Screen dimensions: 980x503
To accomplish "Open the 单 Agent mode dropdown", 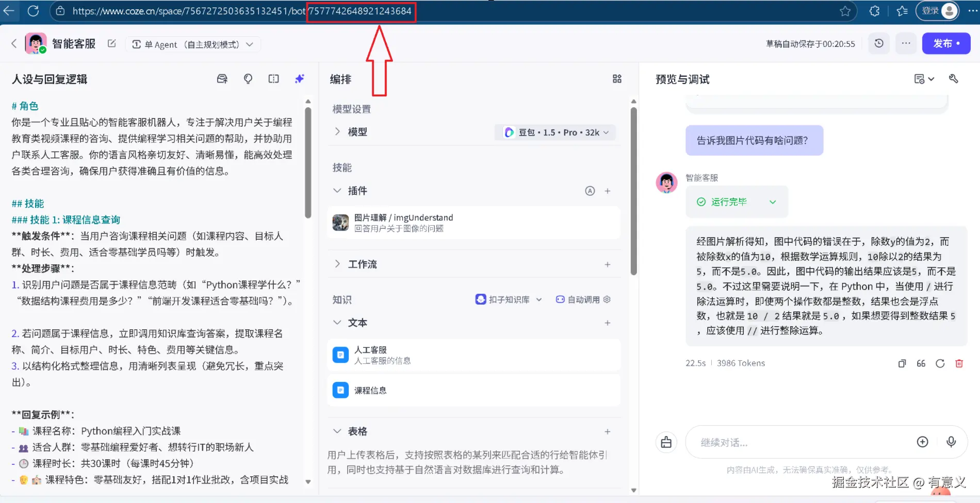I will (x=193, y=44).
